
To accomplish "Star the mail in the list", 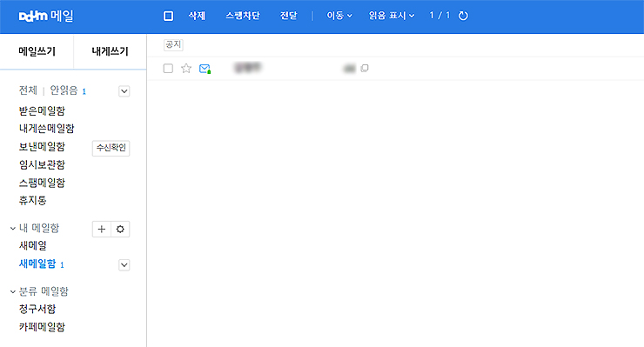I will [x=186, y=68].
